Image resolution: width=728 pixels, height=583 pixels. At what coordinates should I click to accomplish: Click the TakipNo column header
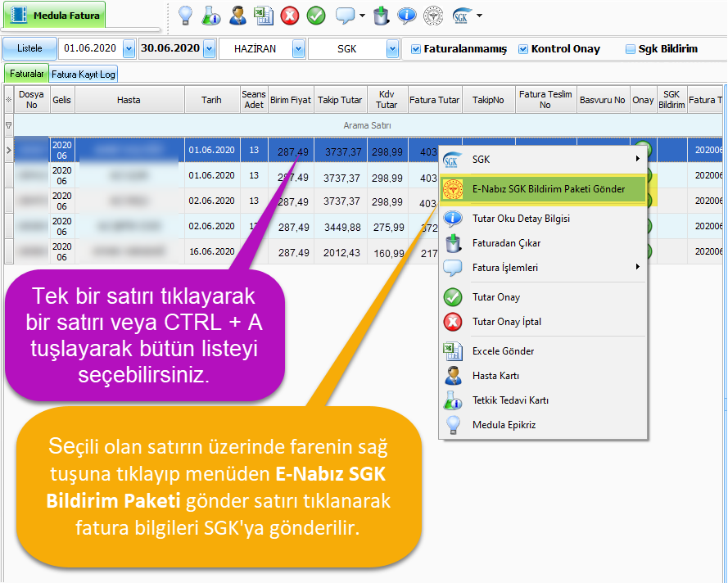point(488,99)
